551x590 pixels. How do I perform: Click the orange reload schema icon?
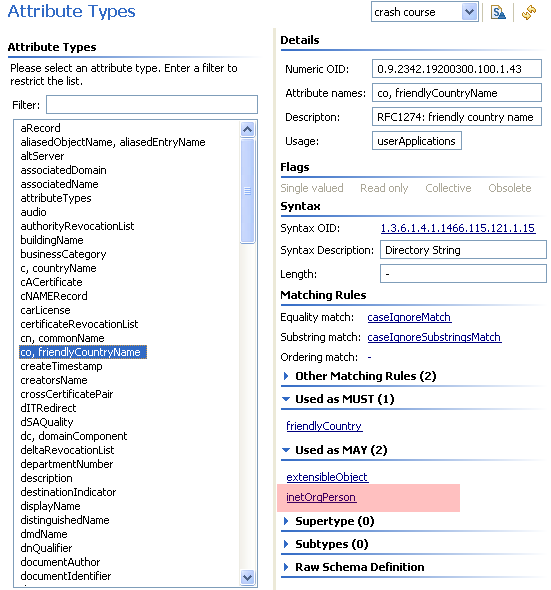point(529,12)
